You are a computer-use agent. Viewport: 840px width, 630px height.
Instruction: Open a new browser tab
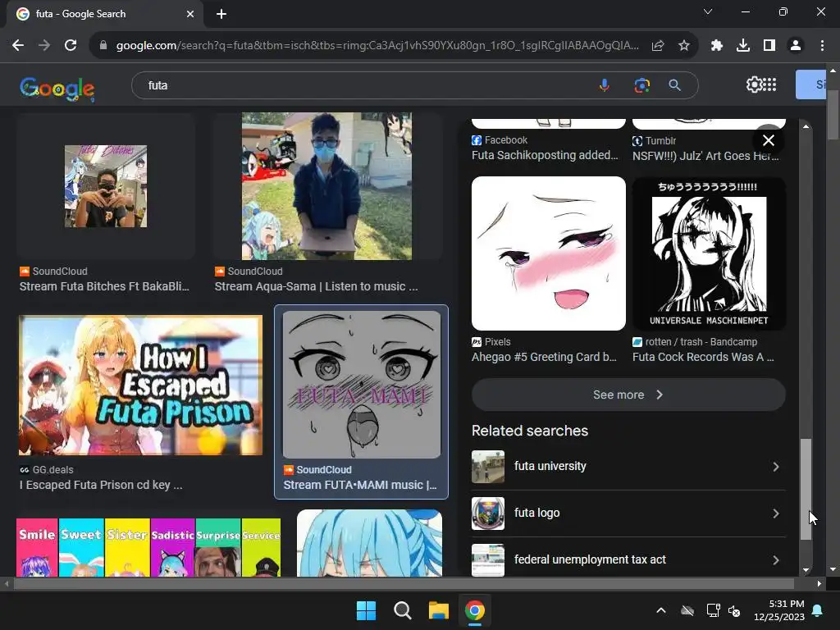point(221,14)
